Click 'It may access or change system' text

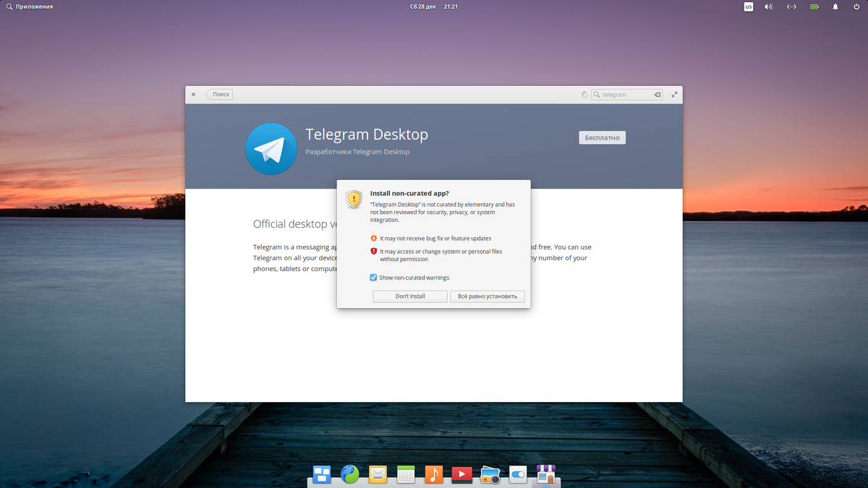(441, 255)
